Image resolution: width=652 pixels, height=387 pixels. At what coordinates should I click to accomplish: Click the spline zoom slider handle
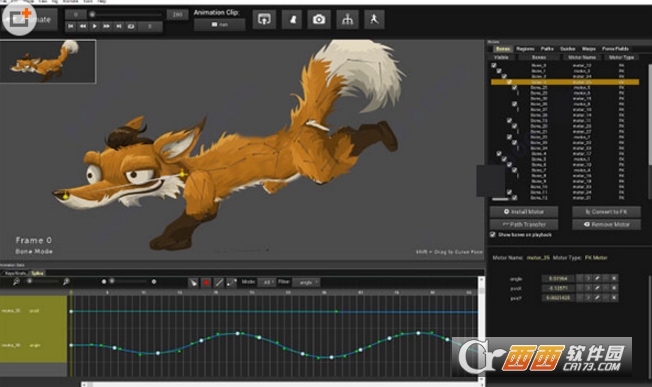coord(30,281)
